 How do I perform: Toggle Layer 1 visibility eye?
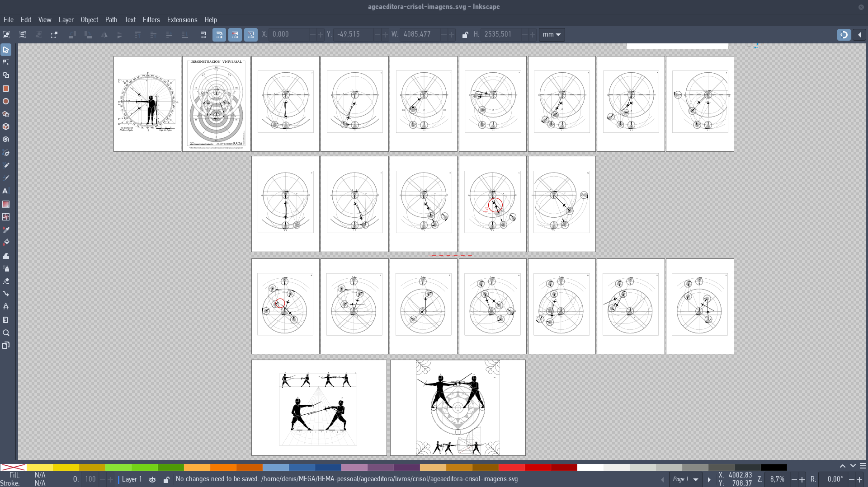[x=152, y=479]
